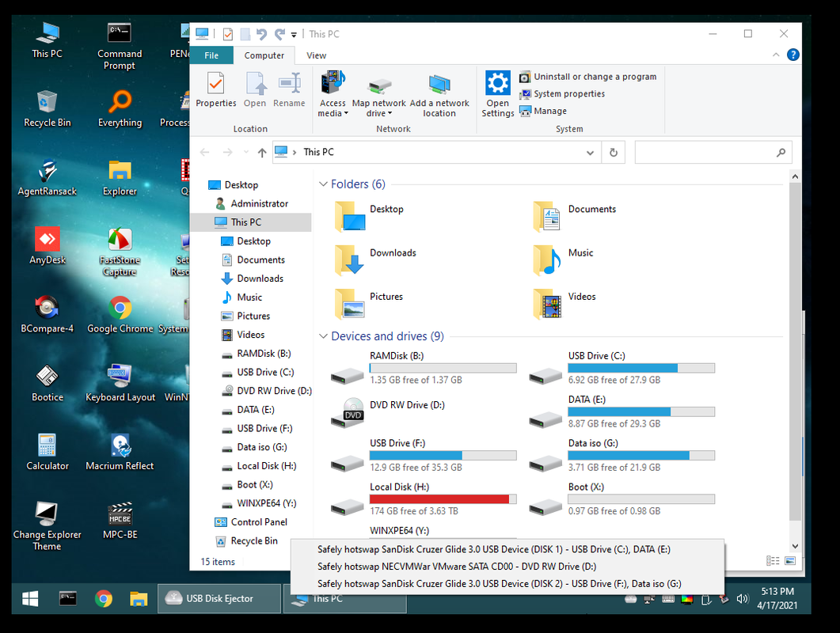The image size is (840, 633).
Task: Open Windows Start menu
Action: (30, 599)
